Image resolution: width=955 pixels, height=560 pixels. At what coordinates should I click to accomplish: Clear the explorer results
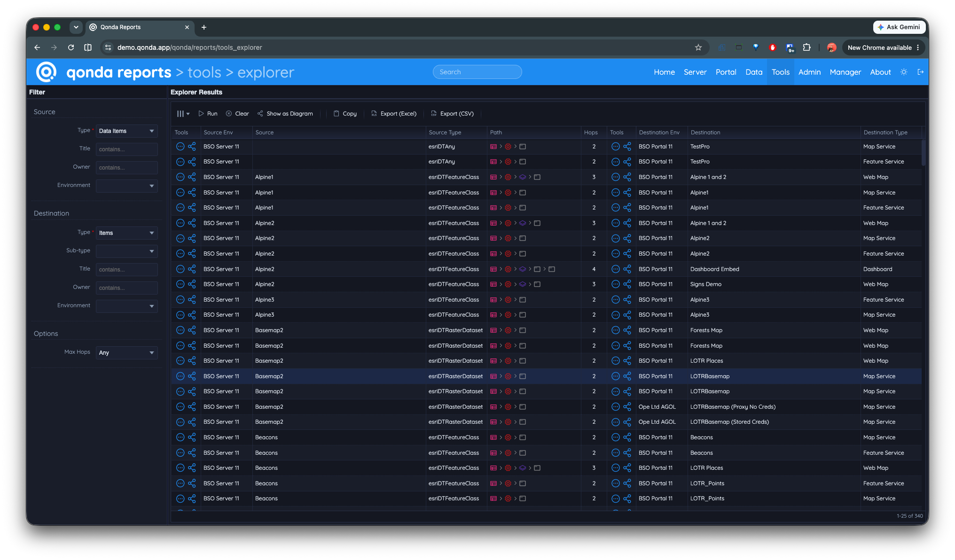click(x=237, y=114)
